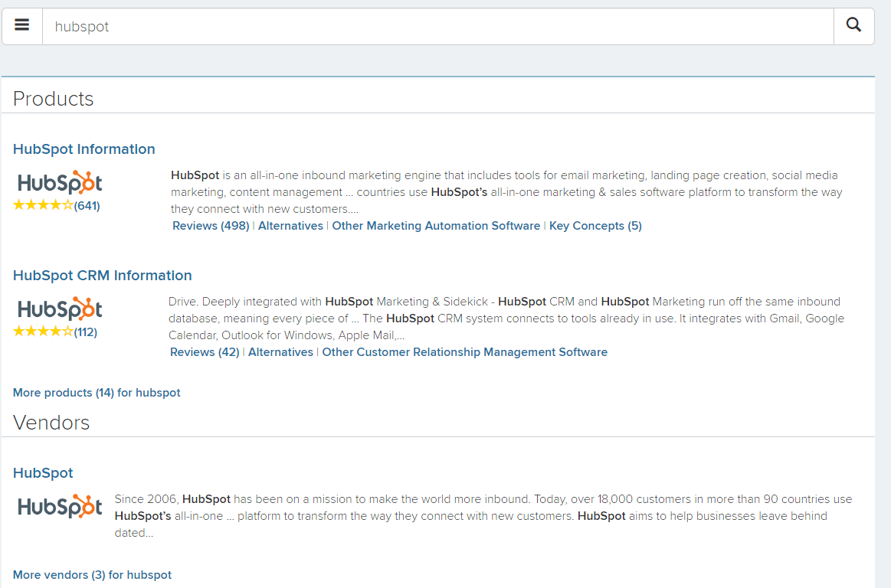Open Other Marketing Automation Software link
This screenshot has width=891, height=588.
(x=436, y=226)
